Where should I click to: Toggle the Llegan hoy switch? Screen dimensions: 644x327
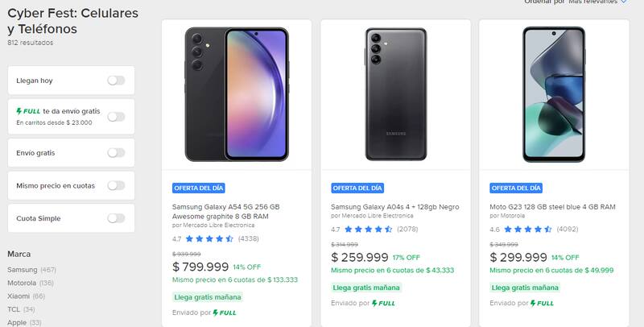[x=116, y=81]
